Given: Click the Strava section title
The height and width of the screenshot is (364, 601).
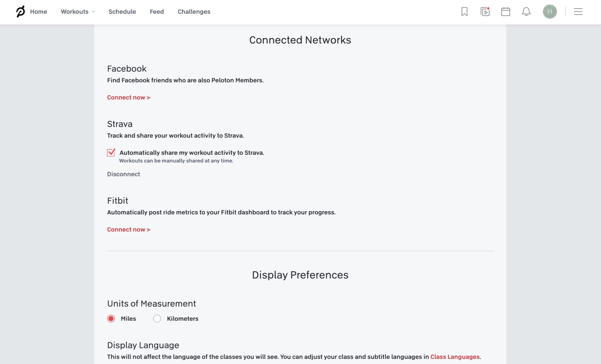Looking at the screenshot, I should point(120,124).
